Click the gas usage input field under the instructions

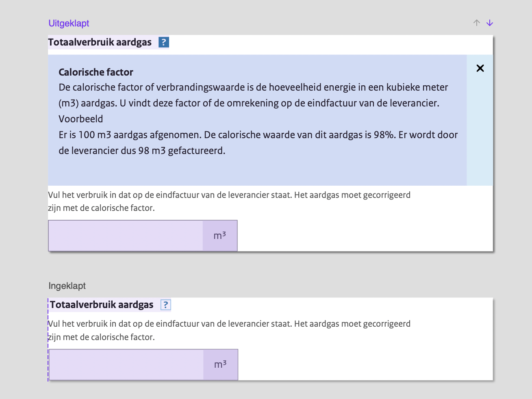click(x=125, y=235)
